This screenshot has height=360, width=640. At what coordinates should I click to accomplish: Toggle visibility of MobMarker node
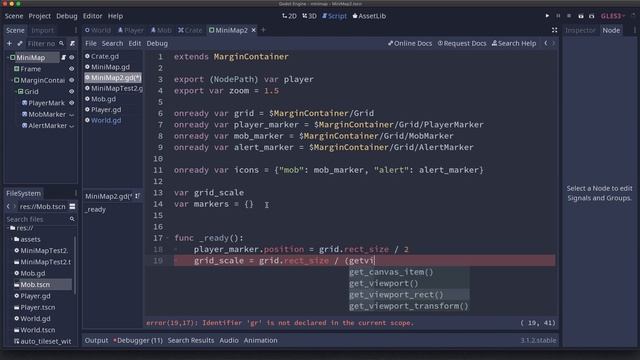(x=72, y=115)
